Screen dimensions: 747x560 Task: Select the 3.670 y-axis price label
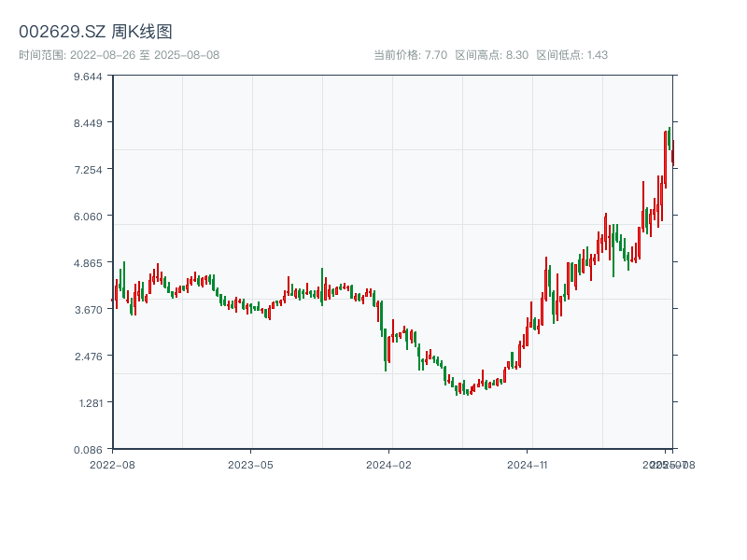(89, 309)
